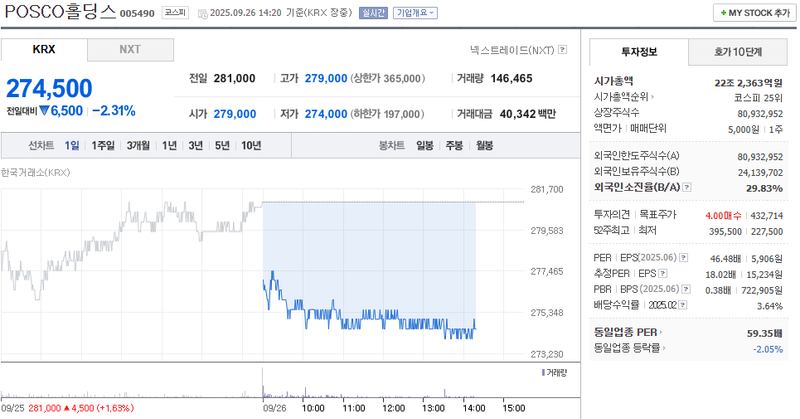The image size is (800, 419).
Task: Click the help icon beside 배당수익률 2025.02
Action: pos(683,305)
